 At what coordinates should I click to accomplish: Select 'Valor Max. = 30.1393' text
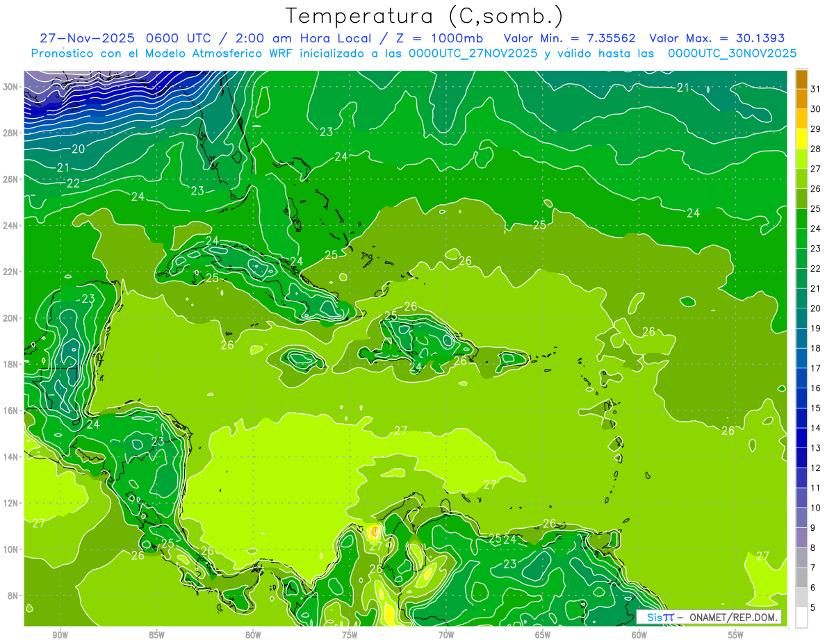[717, 38]
